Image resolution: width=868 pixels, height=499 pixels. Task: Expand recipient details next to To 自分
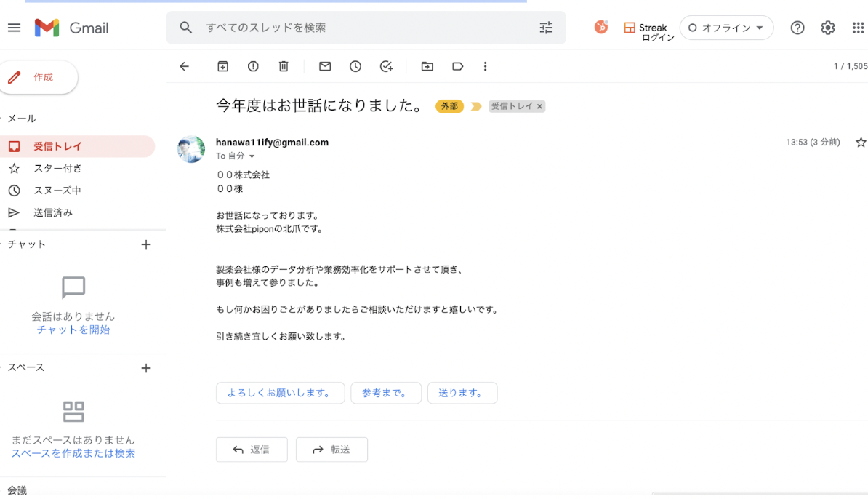[x=252, y=156]
